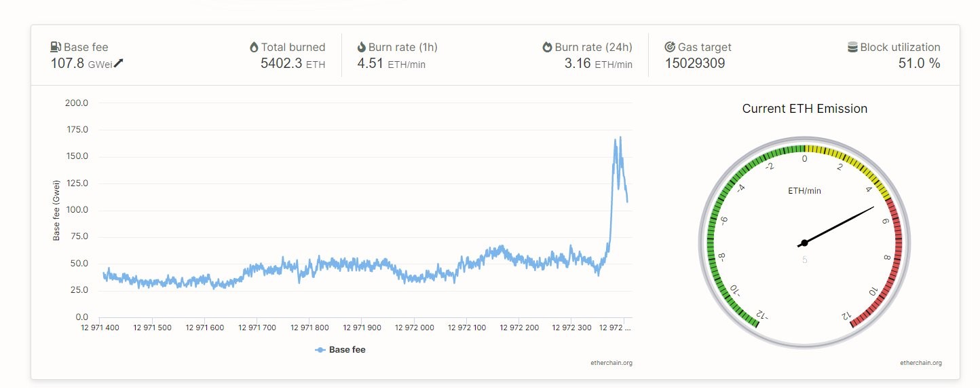
Task: Click the Current ETH Emission title
Action: tap(805, 109)
